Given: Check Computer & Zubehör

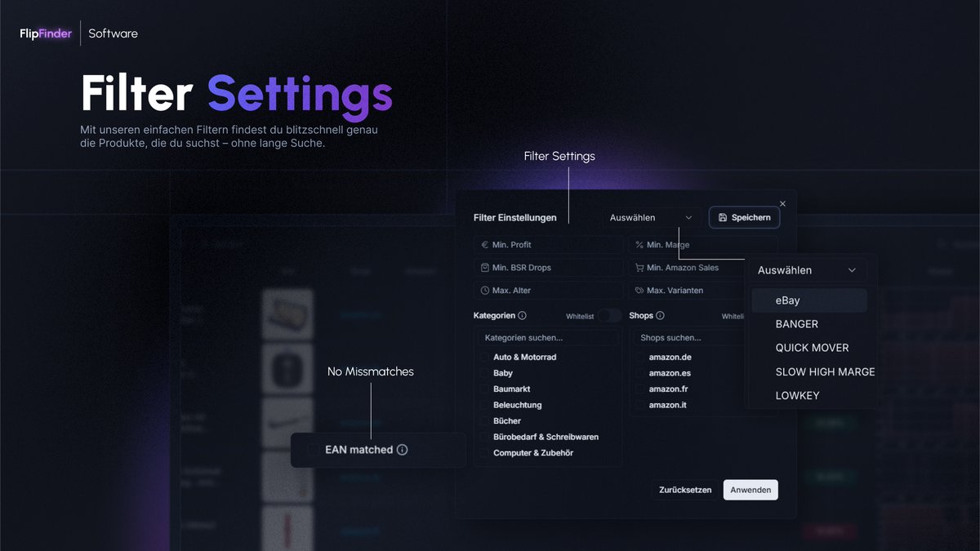Looking at the screenshot, I should (x=484, y=453).
